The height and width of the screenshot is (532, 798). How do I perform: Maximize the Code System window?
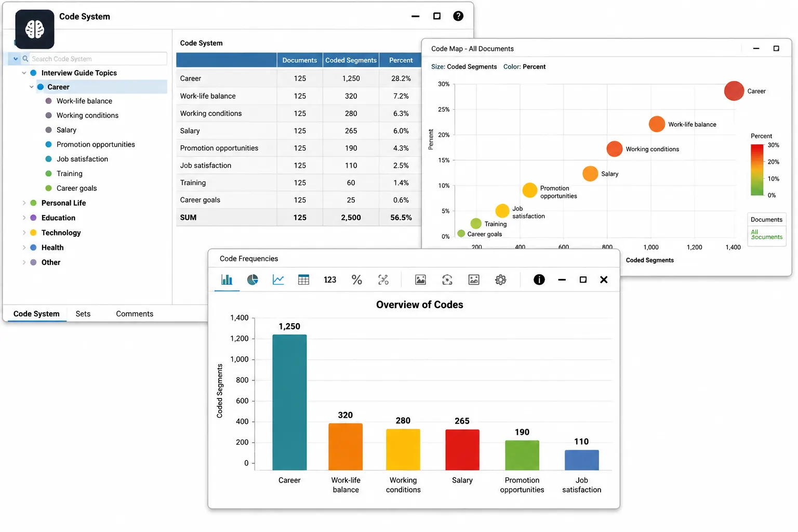pyautogui.click(x=437, y=16)
